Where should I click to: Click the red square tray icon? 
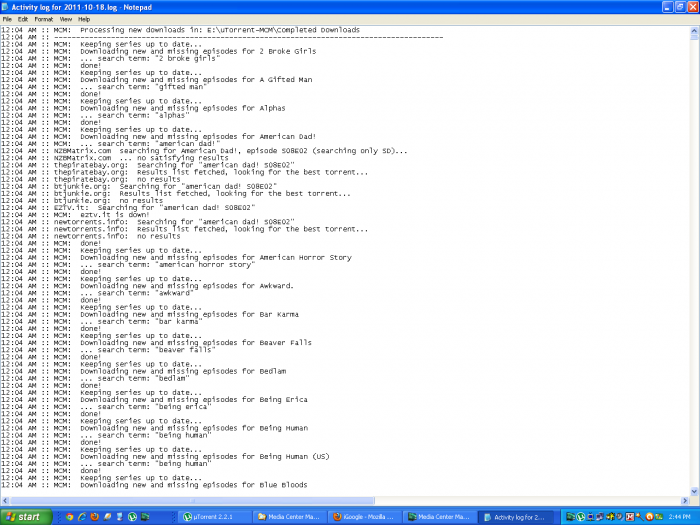tap(629, 517)
